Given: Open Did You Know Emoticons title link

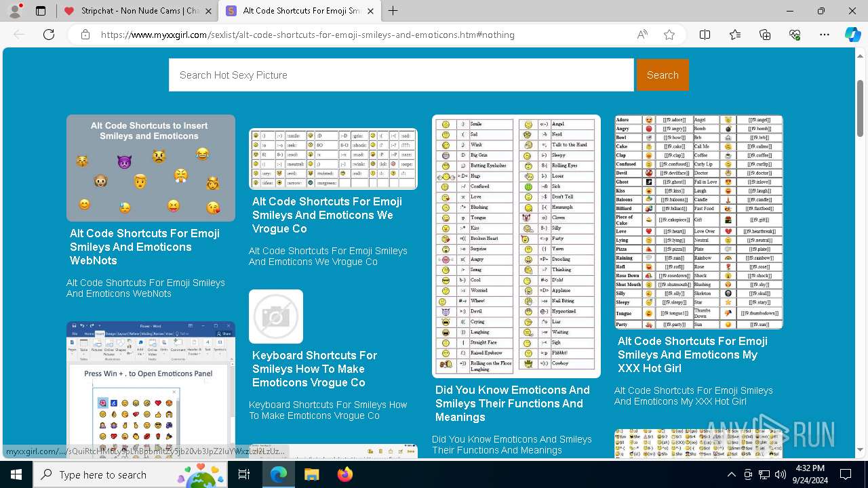Looking at the screenshot, I should pos(513,403).
